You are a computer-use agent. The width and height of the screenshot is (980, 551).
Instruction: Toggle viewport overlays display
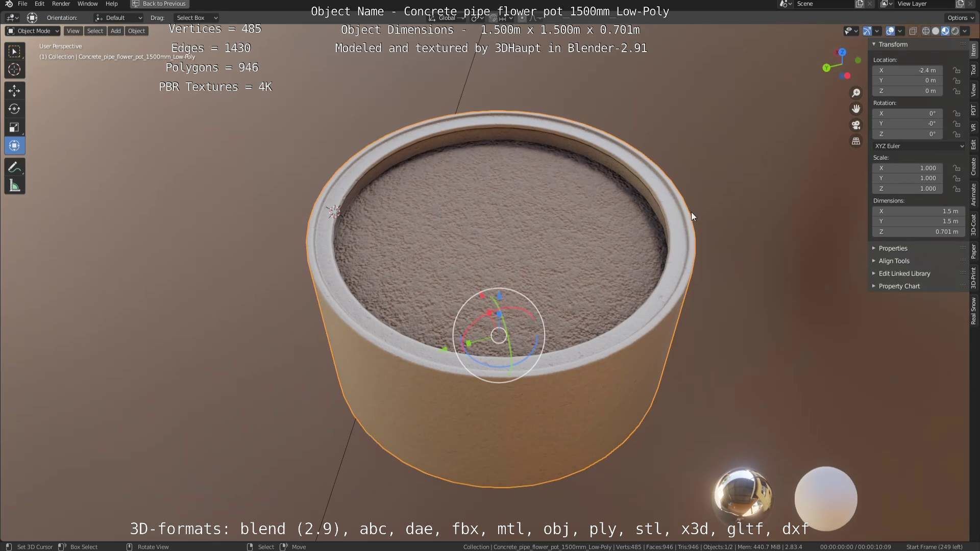pyautogui.click(x=890, y=31)
